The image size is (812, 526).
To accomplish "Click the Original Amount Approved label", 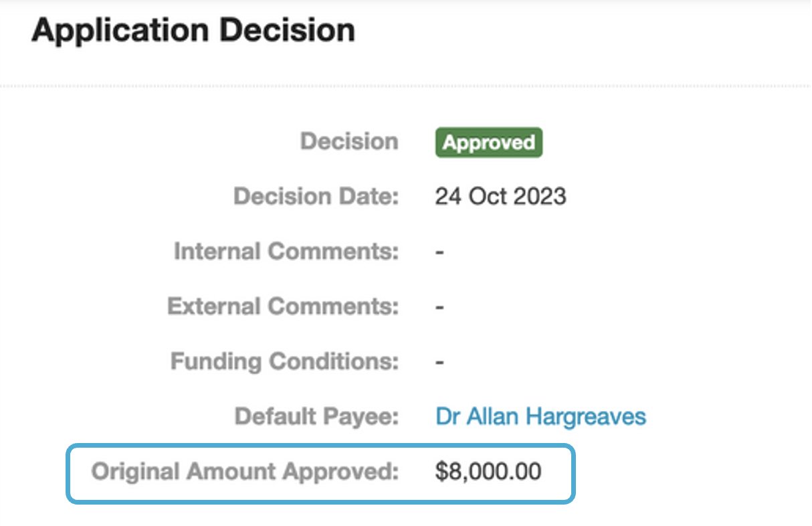I will (245, 471).
